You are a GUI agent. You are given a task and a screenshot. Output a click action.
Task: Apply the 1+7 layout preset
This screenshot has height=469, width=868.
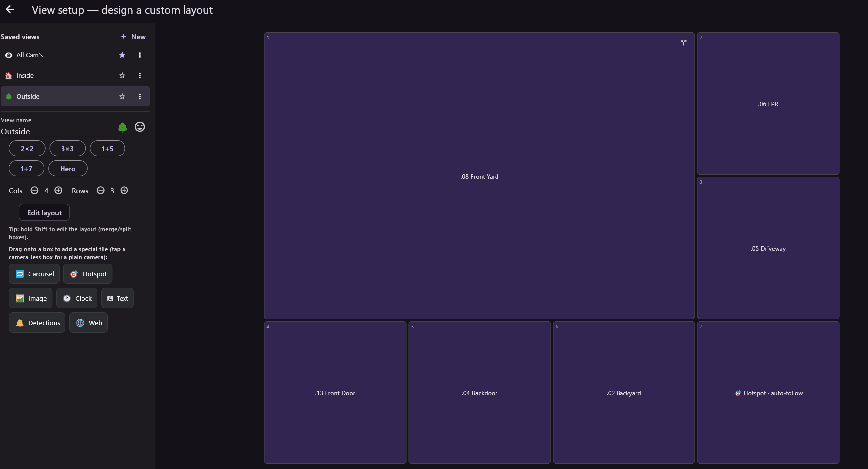point(26,169)
